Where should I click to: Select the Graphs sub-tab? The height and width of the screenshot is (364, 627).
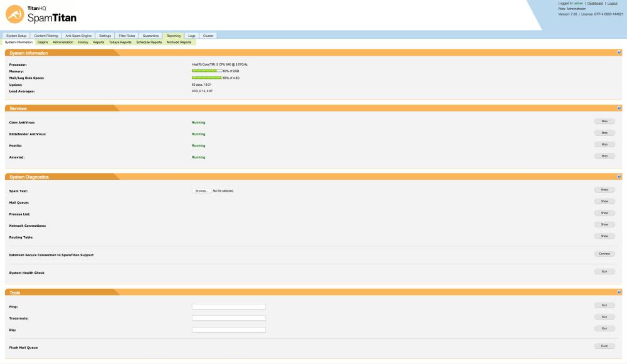pyautogui.click(x=43, y=42)
